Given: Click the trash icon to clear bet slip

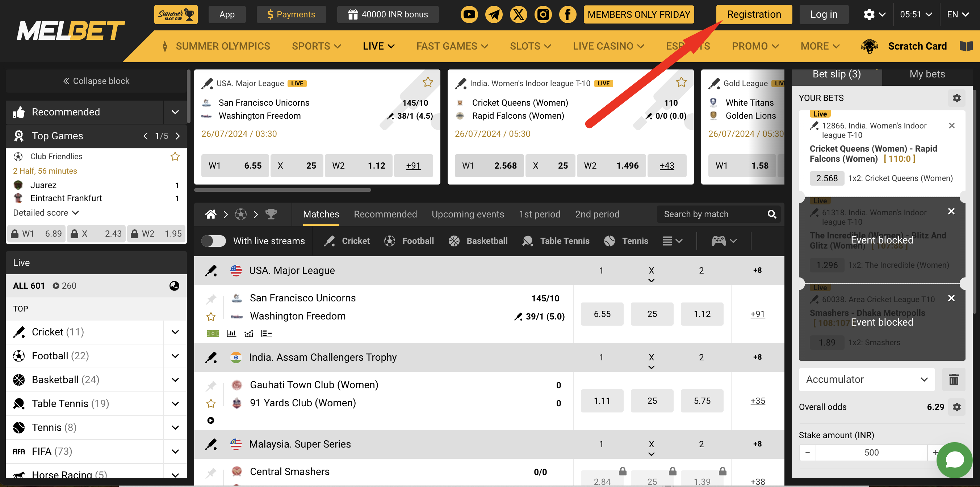Looking at the screenshot, I should [953, 380].
